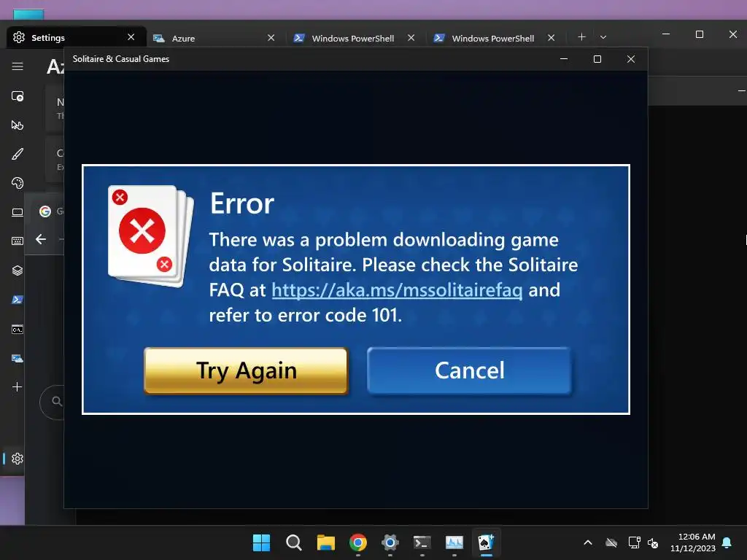This screenshot has width=747, height=560.
Task: Click the Google logo icon behind Solitaire
Action: tap(45, 211)
